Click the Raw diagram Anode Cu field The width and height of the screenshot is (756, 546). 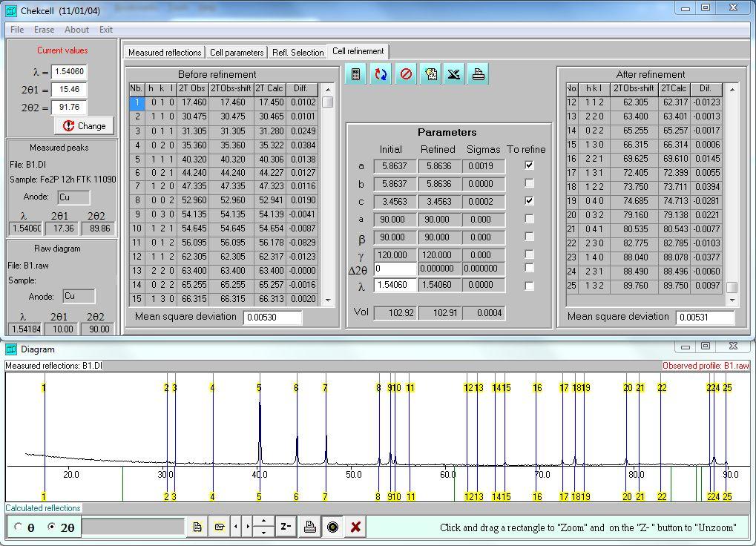(x=79, y=296)
